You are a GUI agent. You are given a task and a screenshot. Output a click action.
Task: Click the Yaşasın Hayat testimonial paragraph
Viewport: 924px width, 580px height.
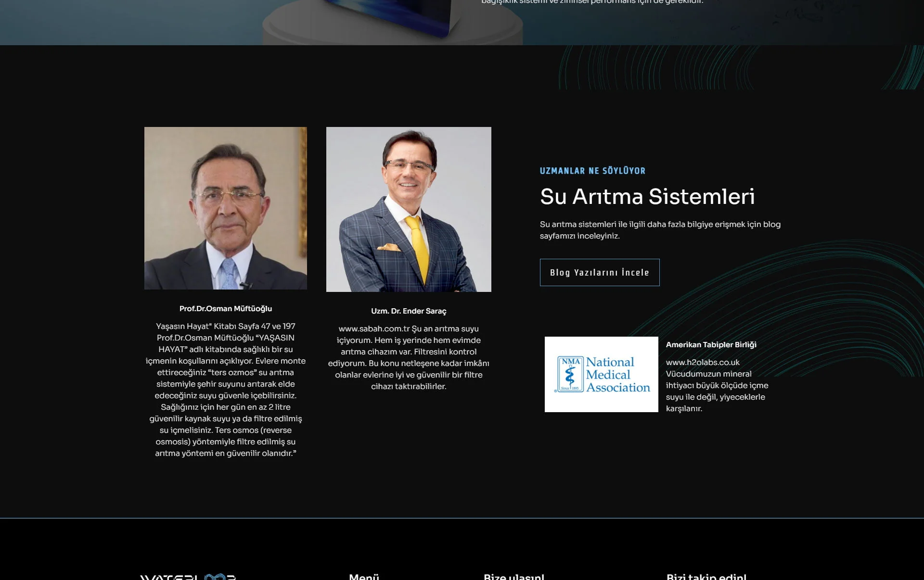point(225,390)
